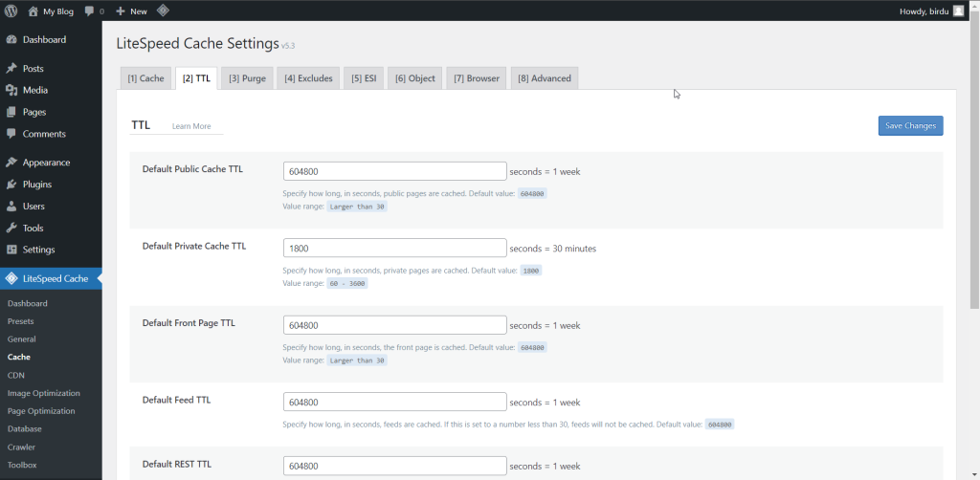The image size is (980, 480).
Task: Open the [6] Object tab
Action: (x=415, y=78)
